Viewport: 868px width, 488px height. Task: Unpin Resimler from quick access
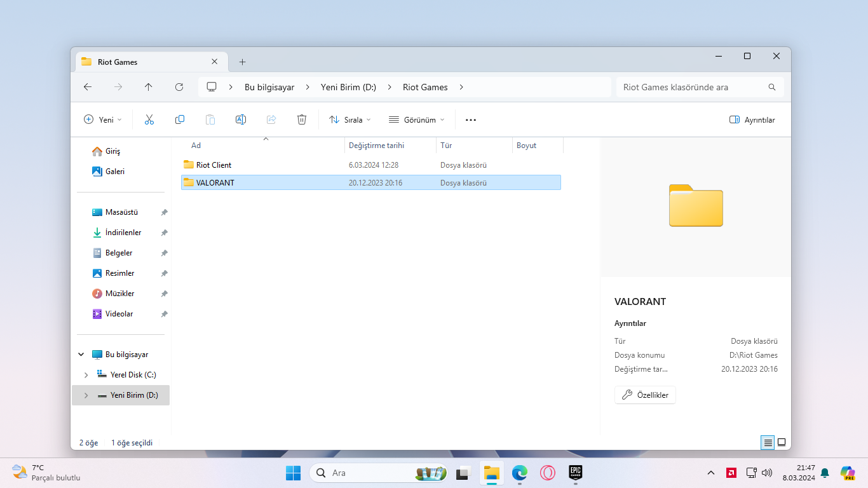[164, 273]
